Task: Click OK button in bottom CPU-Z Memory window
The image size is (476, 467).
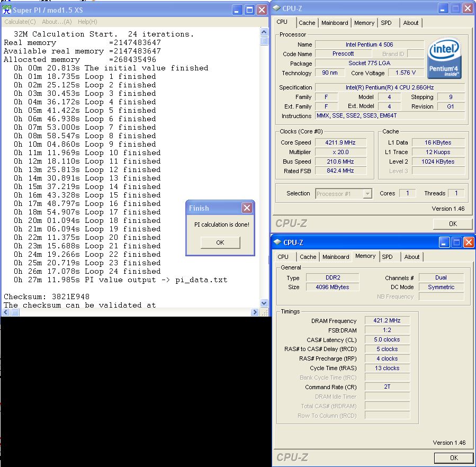Action: [x=454, y=457]
